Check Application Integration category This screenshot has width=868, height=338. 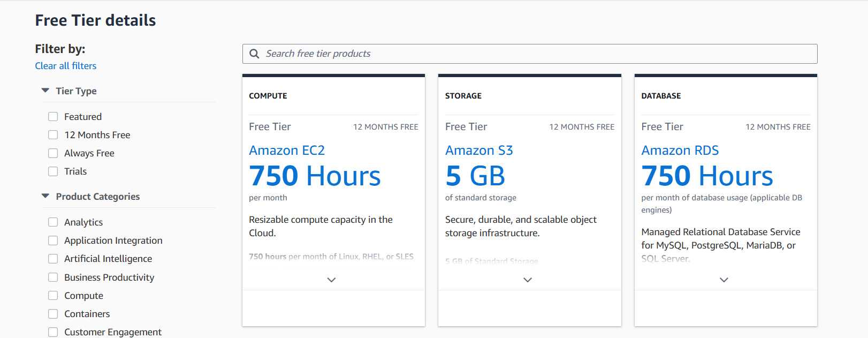[53, 241]
